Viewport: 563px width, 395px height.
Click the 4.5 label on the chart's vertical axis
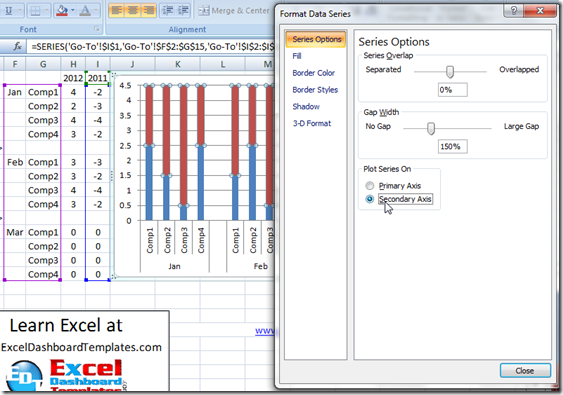(x=125, y=85)
